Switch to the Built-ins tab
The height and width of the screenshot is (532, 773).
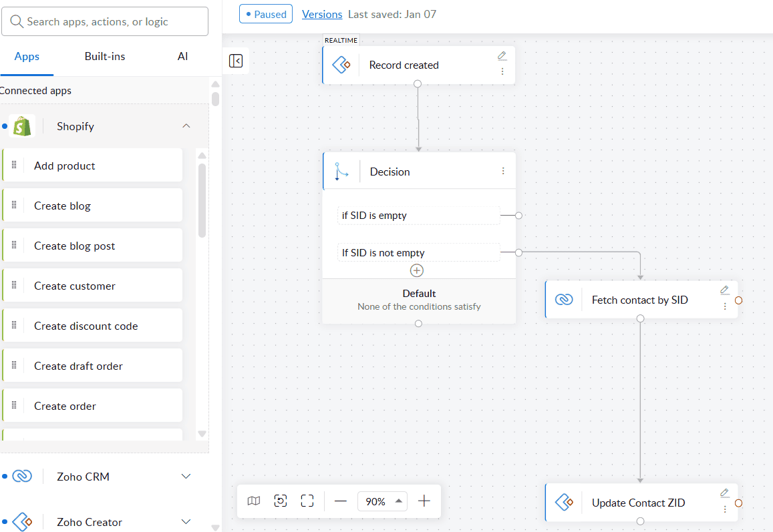[104, 56]
